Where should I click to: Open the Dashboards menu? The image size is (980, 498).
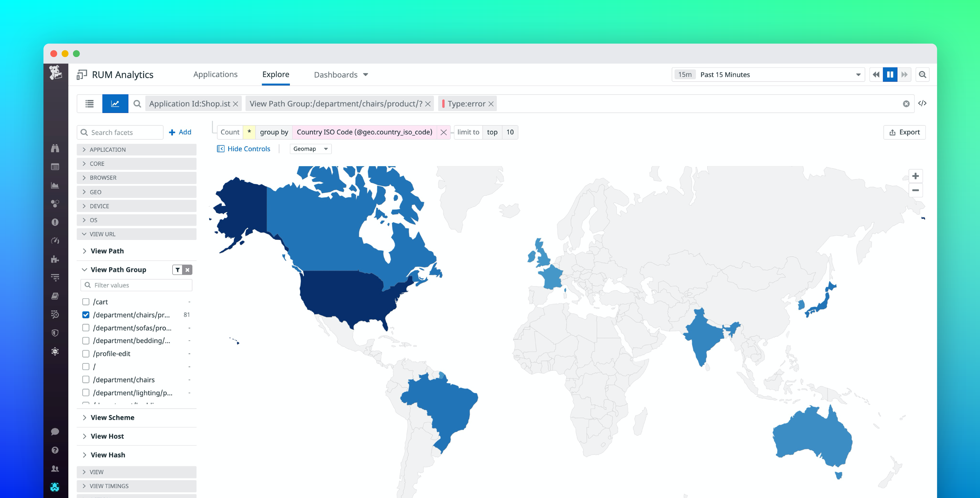[x=340, y=74]
